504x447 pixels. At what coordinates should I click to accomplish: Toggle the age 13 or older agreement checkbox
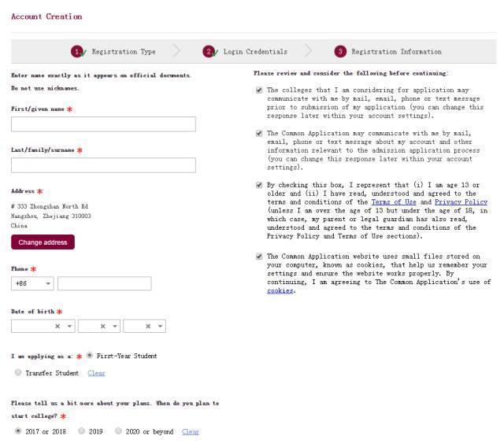click(x=259, y=185)
